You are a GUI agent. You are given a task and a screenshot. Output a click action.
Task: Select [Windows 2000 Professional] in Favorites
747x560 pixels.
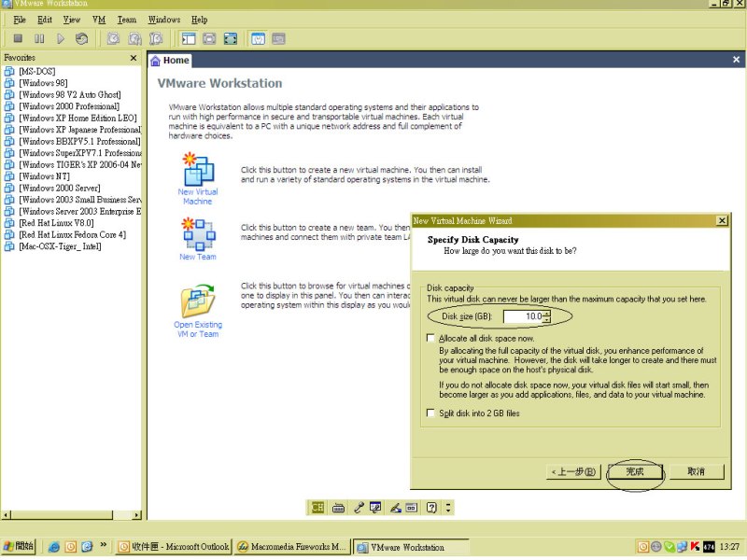click(69, 106)
